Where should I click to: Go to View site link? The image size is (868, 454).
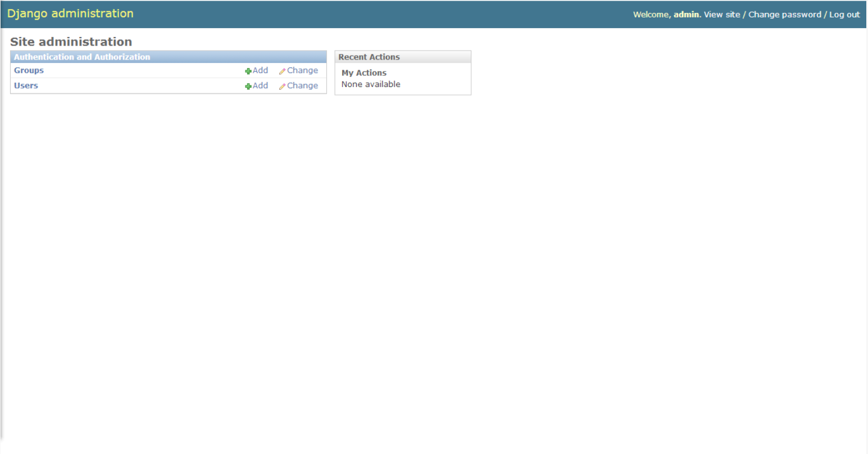click(x=722, y=15)
